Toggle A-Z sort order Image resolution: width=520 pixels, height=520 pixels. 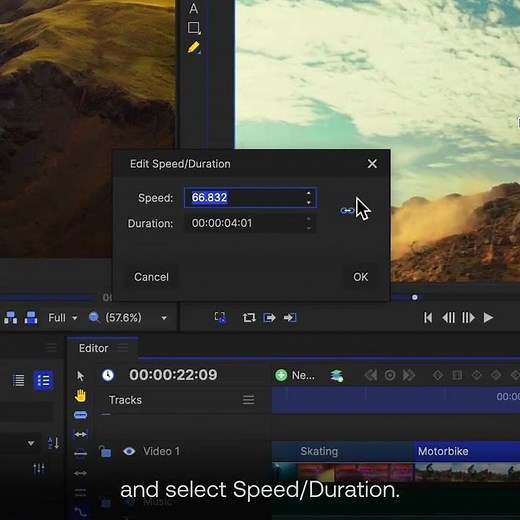pyautogui.click(x=53, y=443)
